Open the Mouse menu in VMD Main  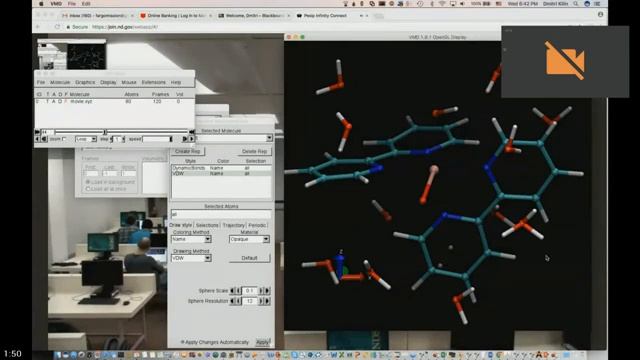[129, 82]
